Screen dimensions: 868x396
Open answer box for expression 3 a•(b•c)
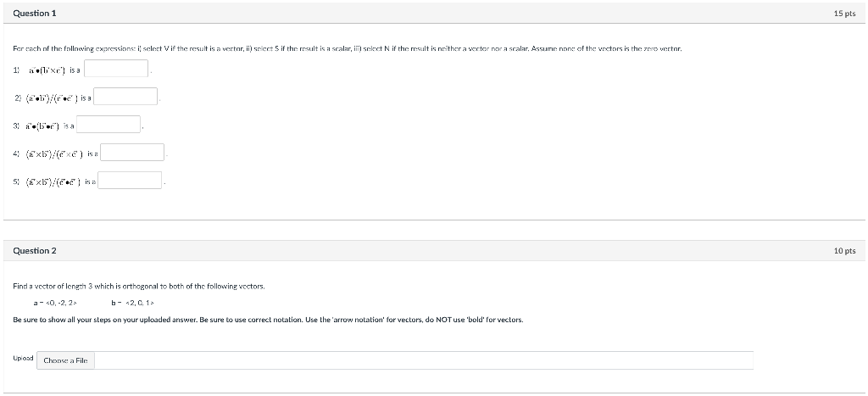pos(108,125)
